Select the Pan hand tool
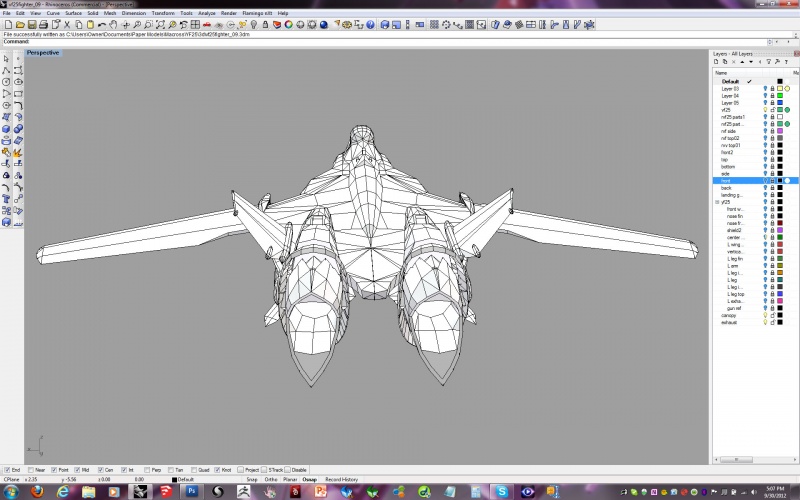This screenshot has width=800, height=500. coord(113,24)
